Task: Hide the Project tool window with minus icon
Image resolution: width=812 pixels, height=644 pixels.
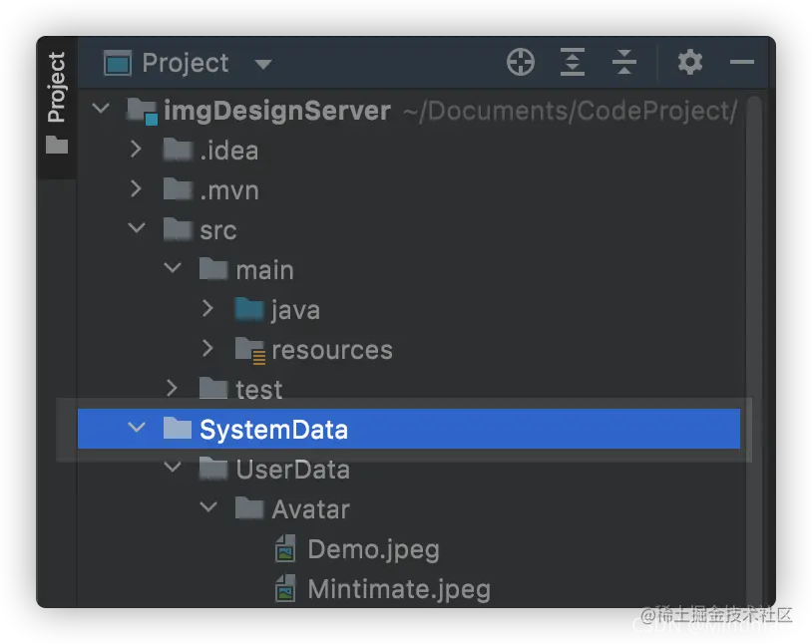Action: 742,62
